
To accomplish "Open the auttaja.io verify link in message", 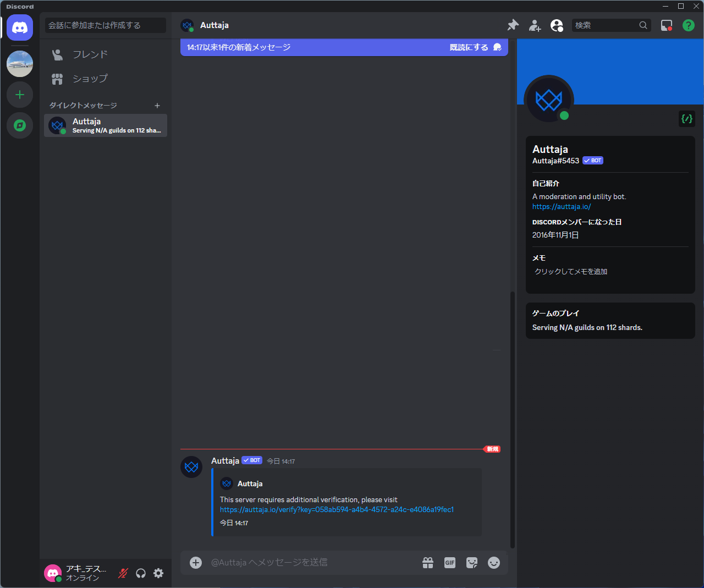I will pos(337,510).
